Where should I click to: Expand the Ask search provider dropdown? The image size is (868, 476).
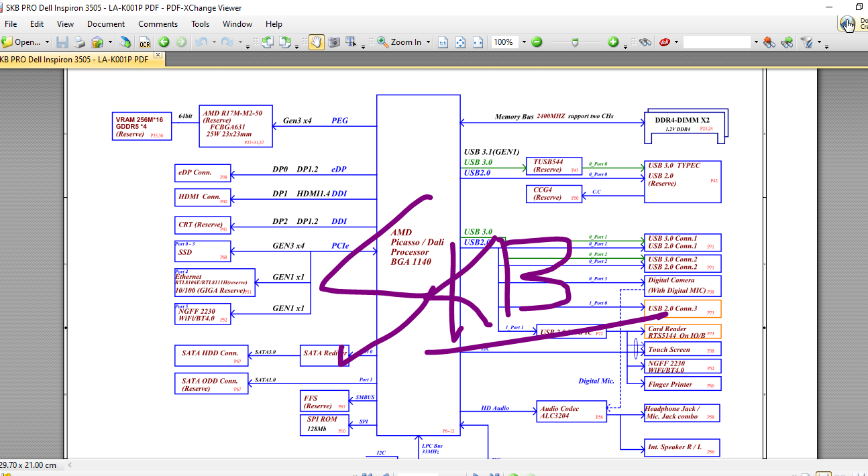(676, 42)
